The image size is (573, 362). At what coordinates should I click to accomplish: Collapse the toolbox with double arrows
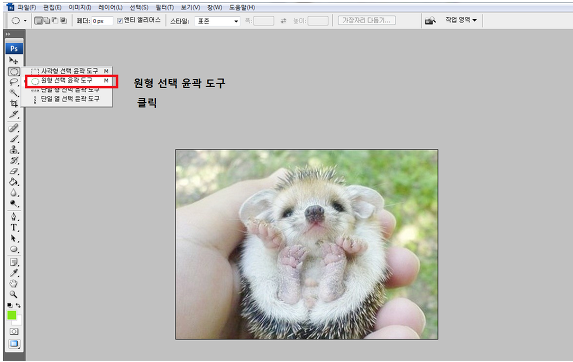(x=8, y=34)
